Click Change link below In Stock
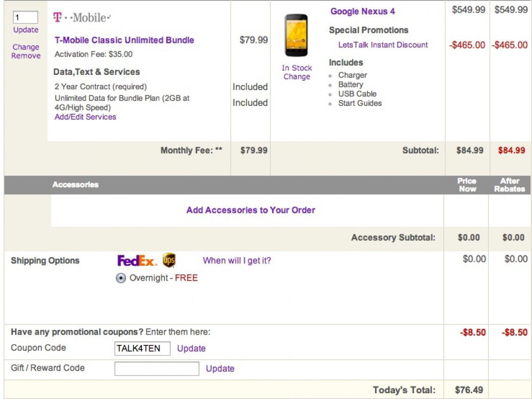The image size is (532, 399). click(x=297, y=77)
